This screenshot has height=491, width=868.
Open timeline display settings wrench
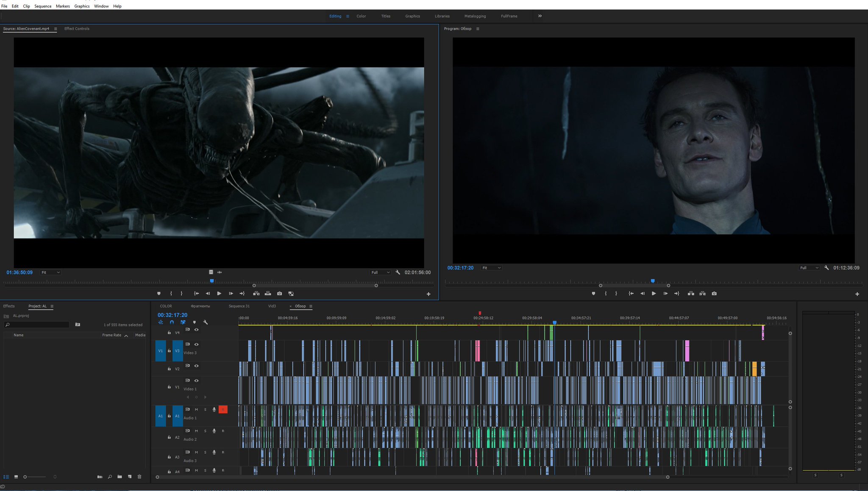[x=206, y=322]
